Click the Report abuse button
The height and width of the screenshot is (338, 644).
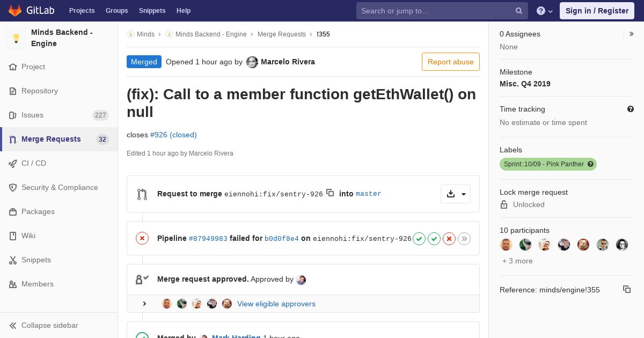click(x=450, y=62)
